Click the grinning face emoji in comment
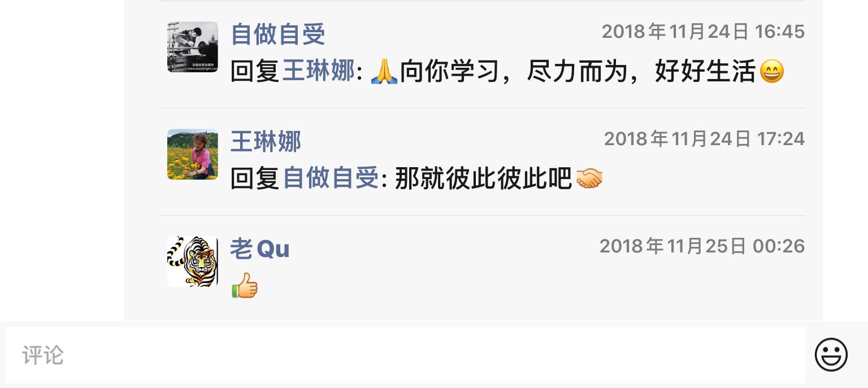 pyautogui.click(x=771, y=72)
